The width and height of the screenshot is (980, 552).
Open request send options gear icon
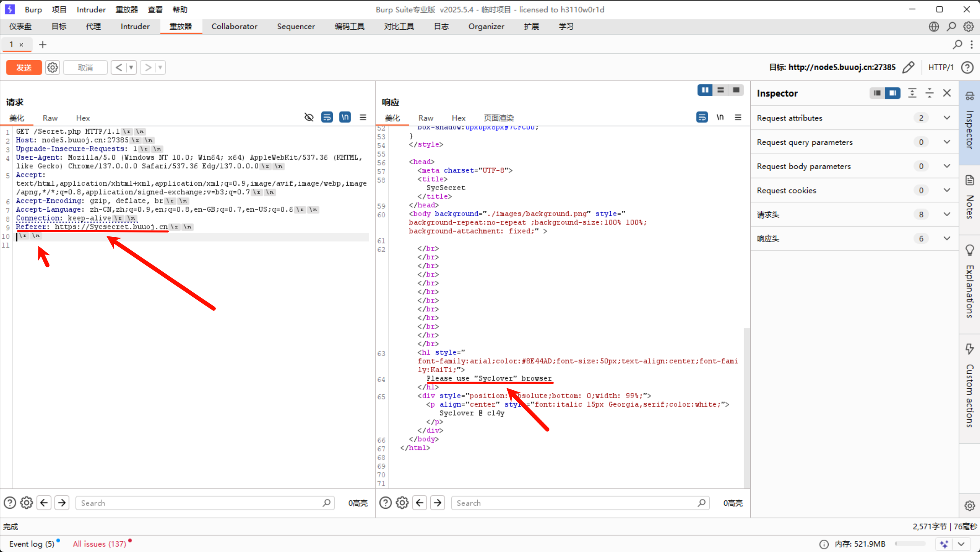pos(52,68)
